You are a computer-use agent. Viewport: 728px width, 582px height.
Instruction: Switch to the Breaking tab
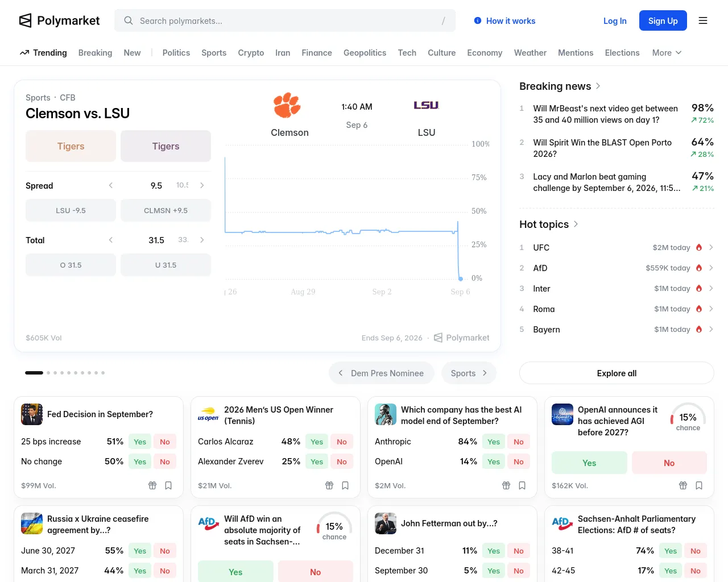(95, 52)
